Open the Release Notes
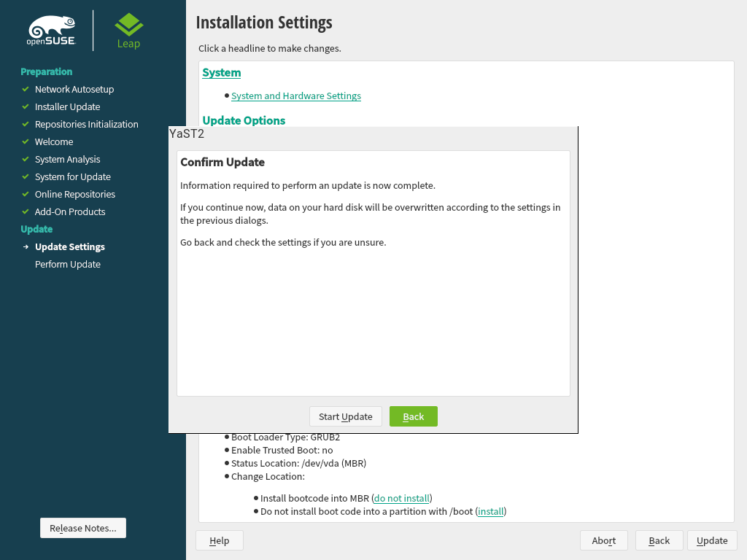The height and width of the screenshot is (560, 747). point(82,528)
